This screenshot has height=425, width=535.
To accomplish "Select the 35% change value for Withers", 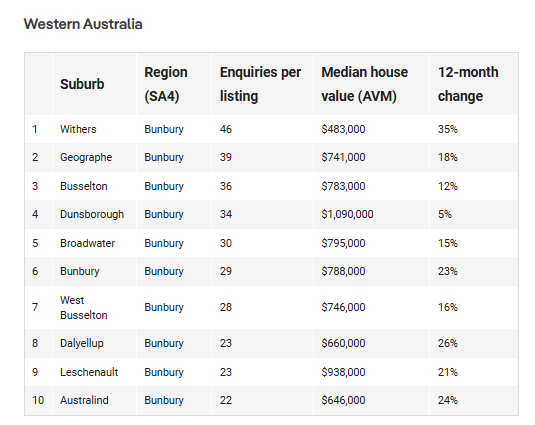I will [448, 129].
